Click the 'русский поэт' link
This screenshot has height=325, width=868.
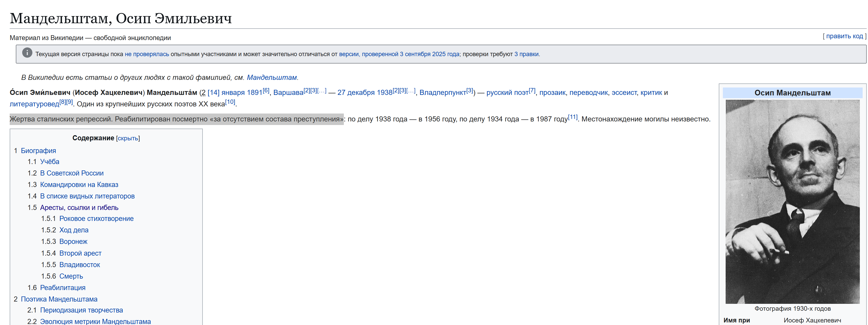(x=507, y=93)
